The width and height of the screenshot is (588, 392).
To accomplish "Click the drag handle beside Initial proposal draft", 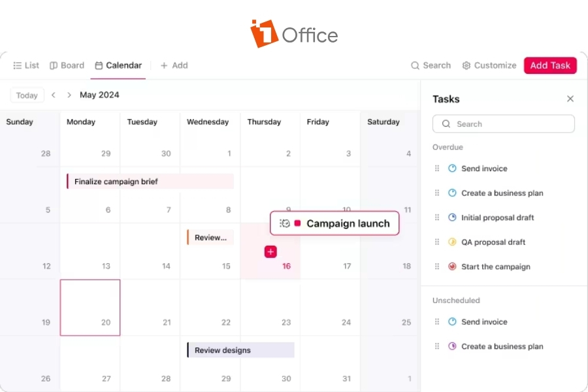I will [437, 217].
